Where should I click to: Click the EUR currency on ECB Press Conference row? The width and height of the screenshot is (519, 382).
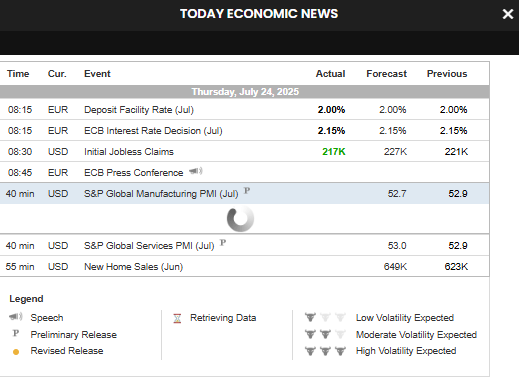58,173
